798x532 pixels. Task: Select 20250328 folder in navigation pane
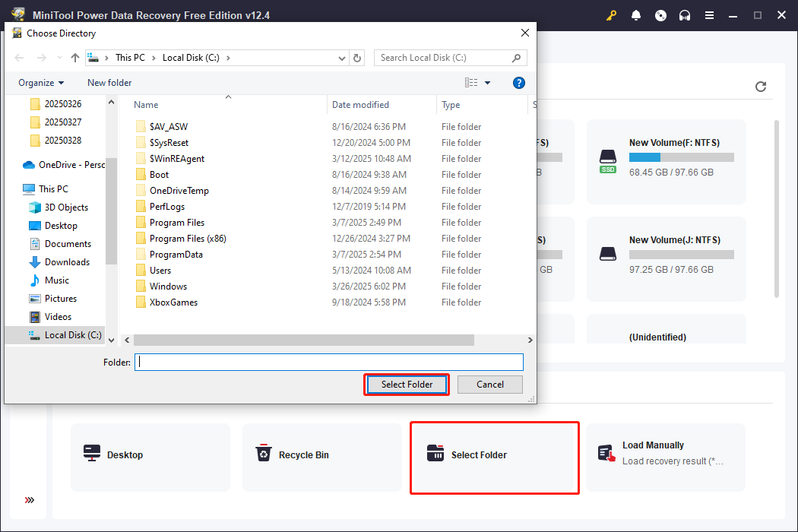tap(56, 141)
